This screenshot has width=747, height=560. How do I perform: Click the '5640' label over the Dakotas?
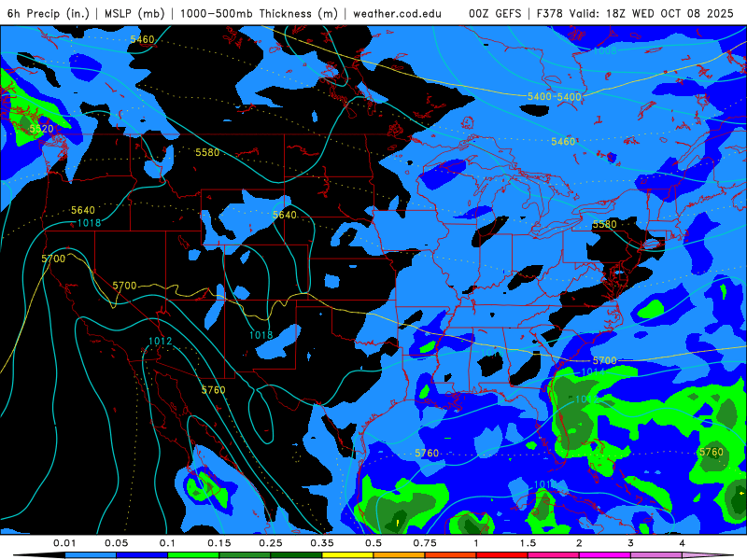[x=285, y=215]
